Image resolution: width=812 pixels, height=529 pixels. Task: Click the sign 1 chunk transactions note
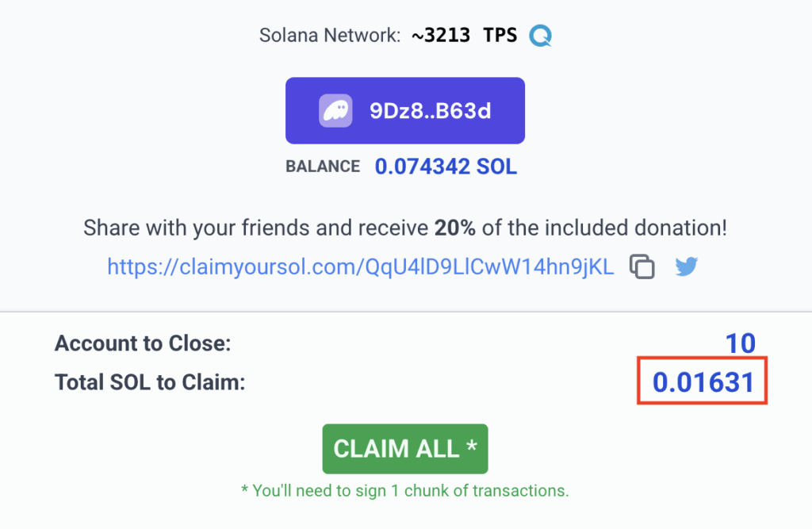tap(404, 491)
